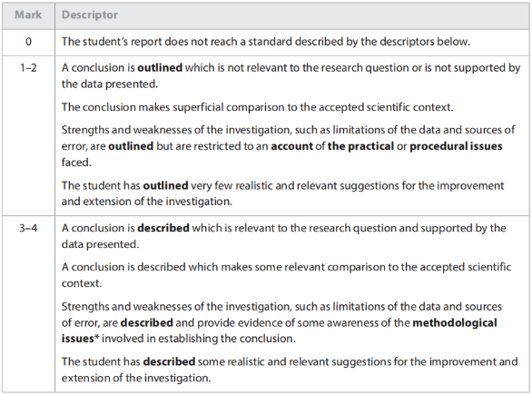
Task: Click sentence about very few realistic suggestions
Action: pyautogui.click(x=282, y=193)
